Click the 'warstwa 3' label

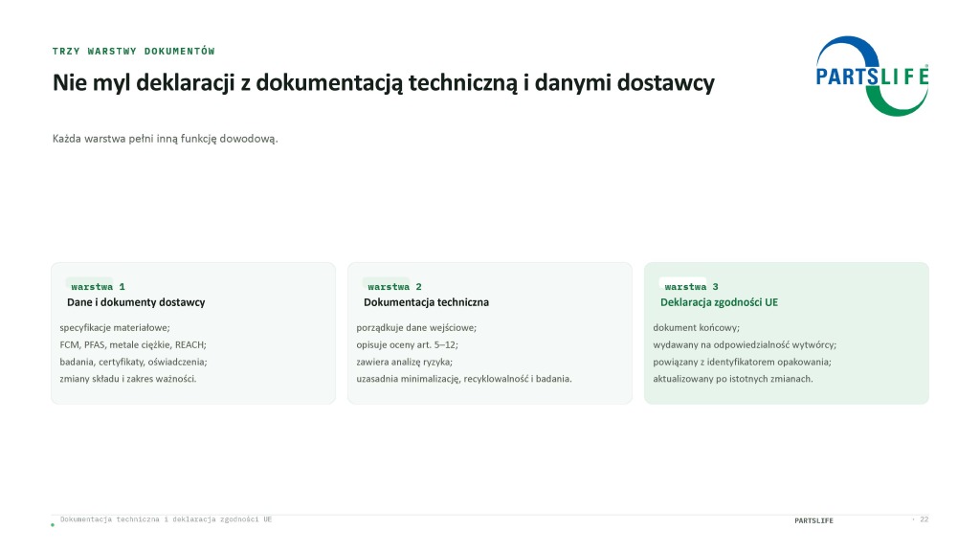click(691, 287)
